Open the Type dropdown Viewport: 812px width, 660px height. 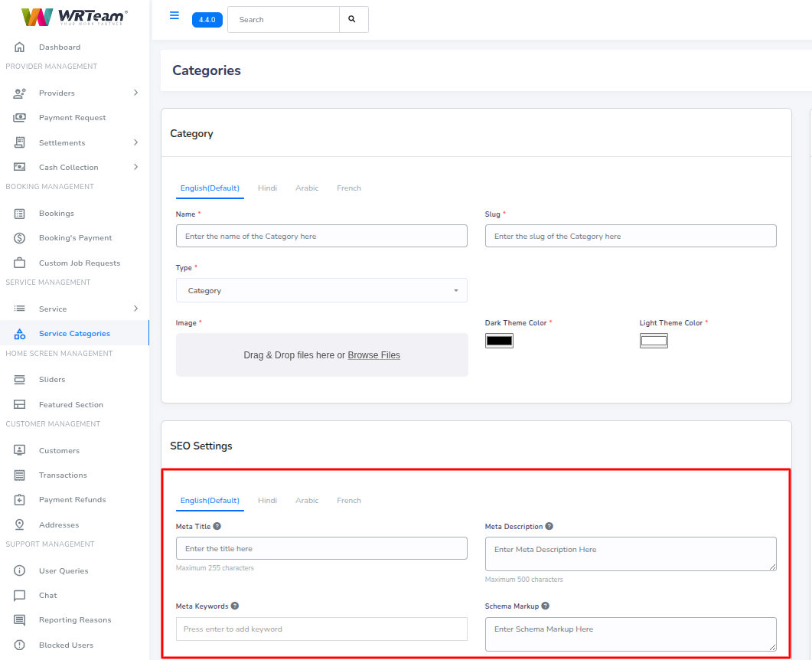click(321, 290)
